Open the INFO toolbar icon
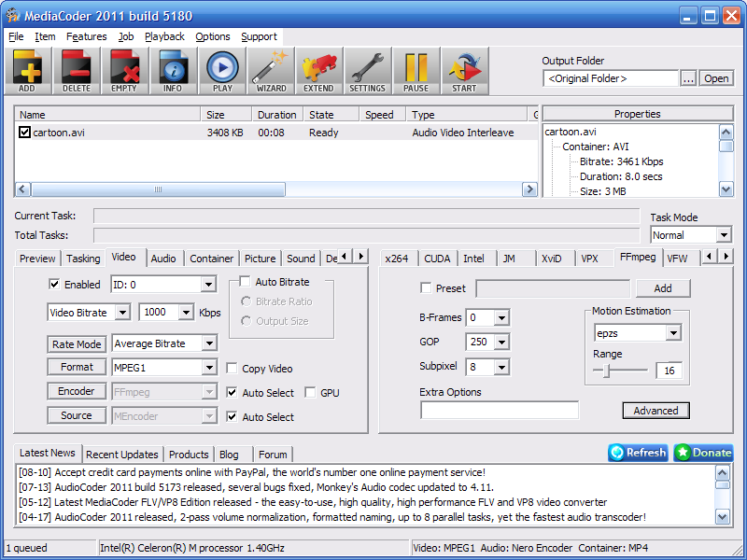 pyautogui.click(x=173, y=71)
